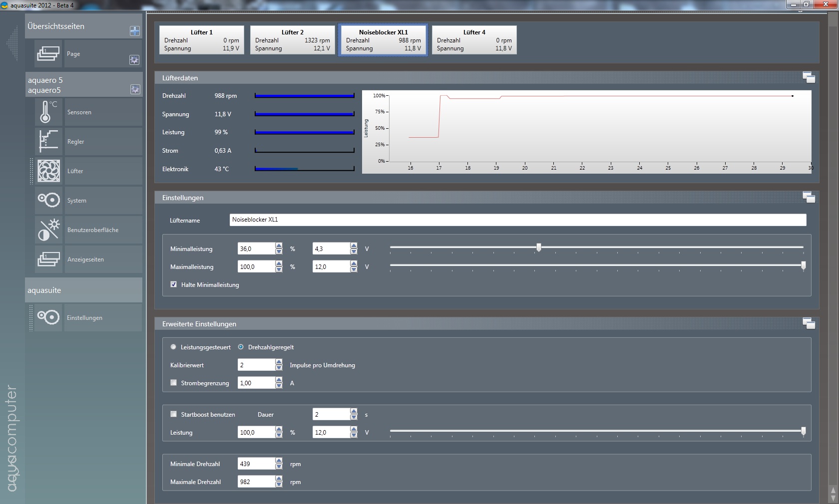Click the Lüftername text field
839x504 pixels.
[x=517, y=220]
